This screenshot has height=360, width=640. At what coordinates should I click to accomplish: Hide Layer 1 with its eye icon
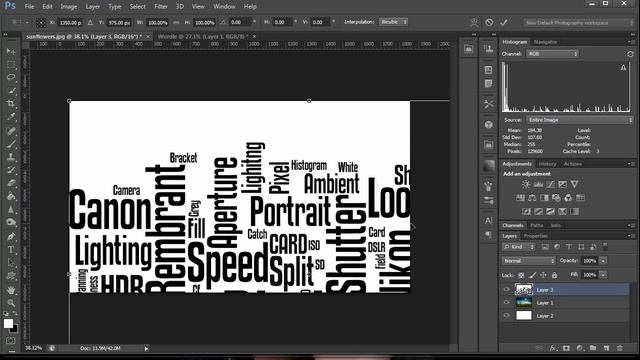507,302
